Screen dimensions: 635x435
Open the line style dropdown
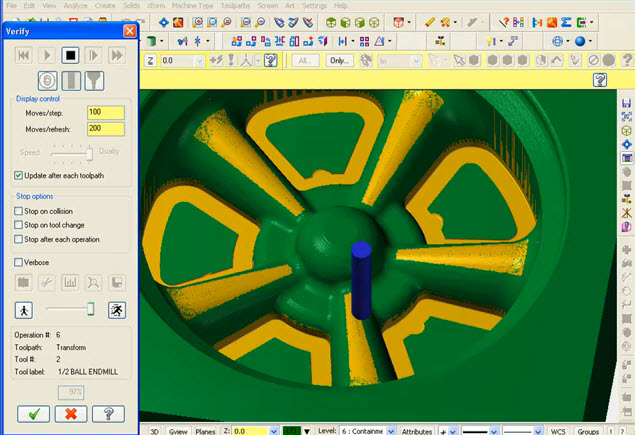click(x=494, y=431)
